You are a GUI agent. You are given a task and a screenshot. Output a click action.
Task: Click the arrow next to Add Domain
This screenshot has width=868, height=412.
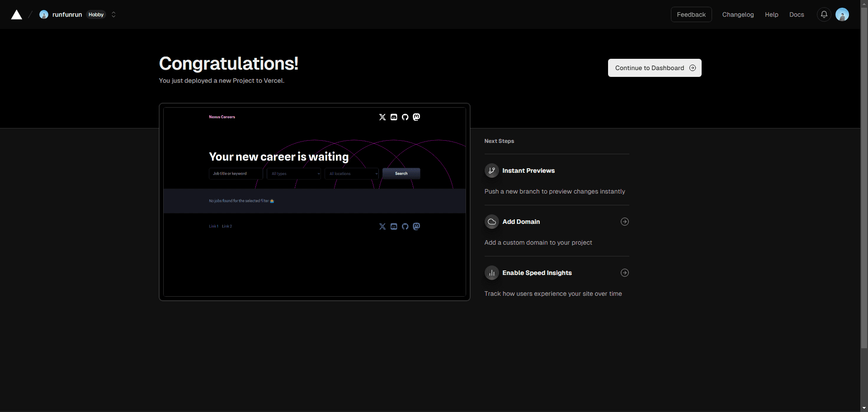[625, 222]
